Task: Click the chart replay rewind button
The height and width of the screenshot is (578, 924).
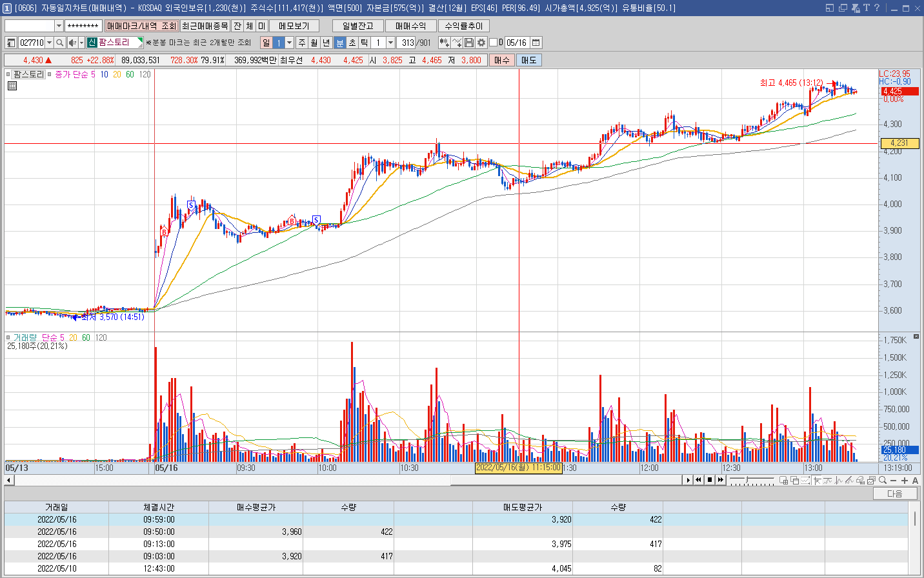Action: tap(699, 480)
